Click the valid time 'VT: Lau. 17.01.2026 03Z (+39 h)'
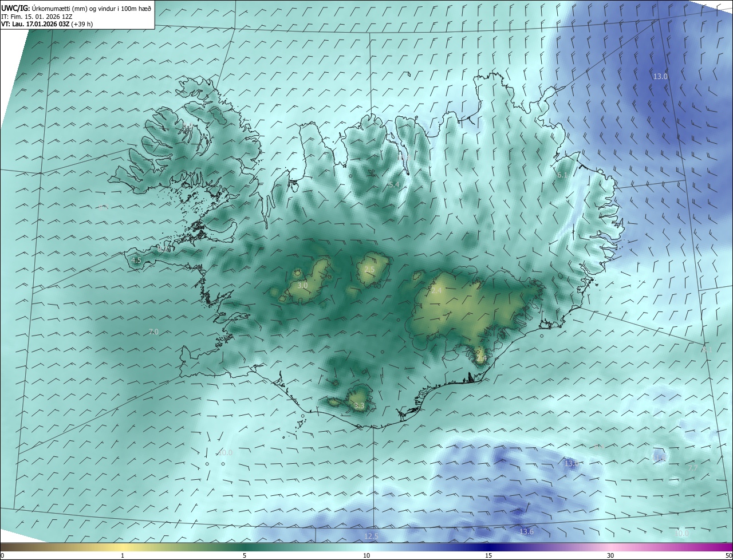Viewport: 733px width, 560px height. coord(47,24)
